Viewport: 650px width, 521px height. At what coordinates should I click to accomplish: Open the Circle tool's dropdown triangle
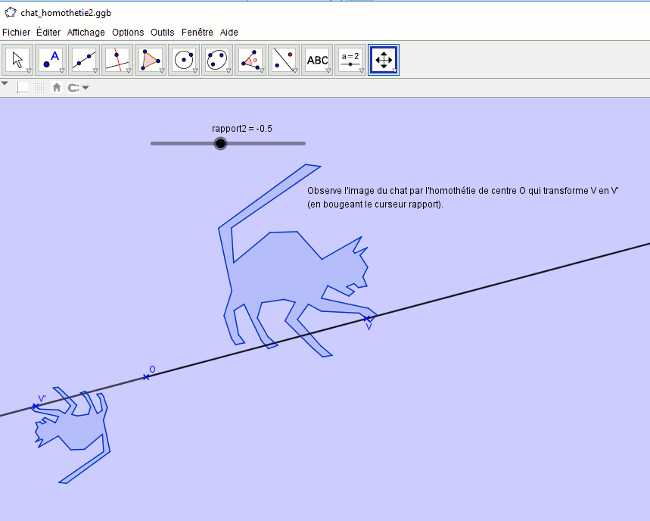[195, 71]
